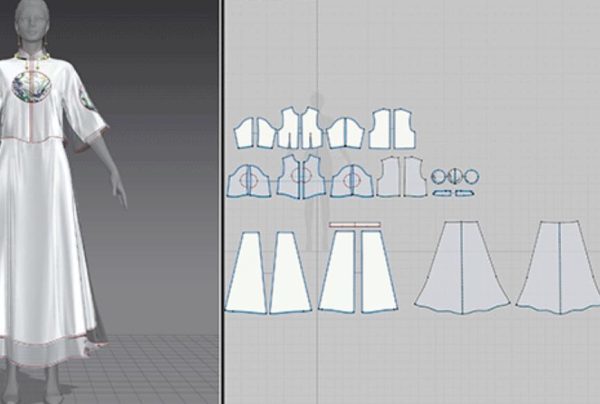The height and width of the screenshot is (404, 600).
Task: Select the gray vest pattern pair in the middle row
Action: [400, 177]
